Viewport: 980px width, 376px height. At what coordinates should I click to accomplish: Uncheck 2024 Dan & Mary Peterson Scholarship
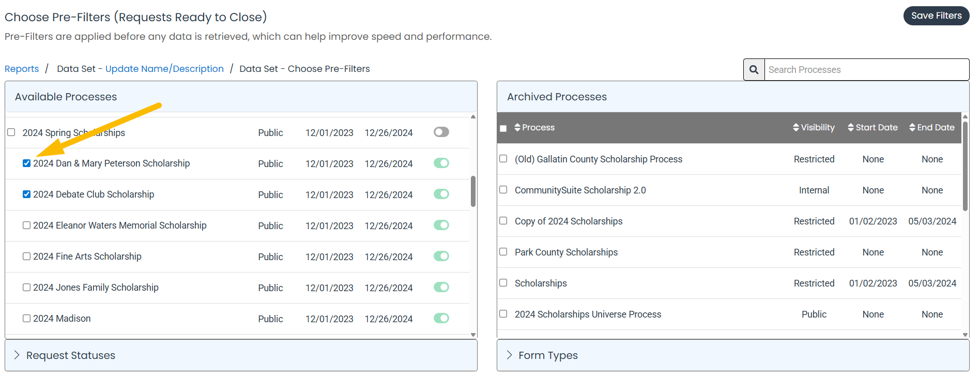click(x=26, y=163)
